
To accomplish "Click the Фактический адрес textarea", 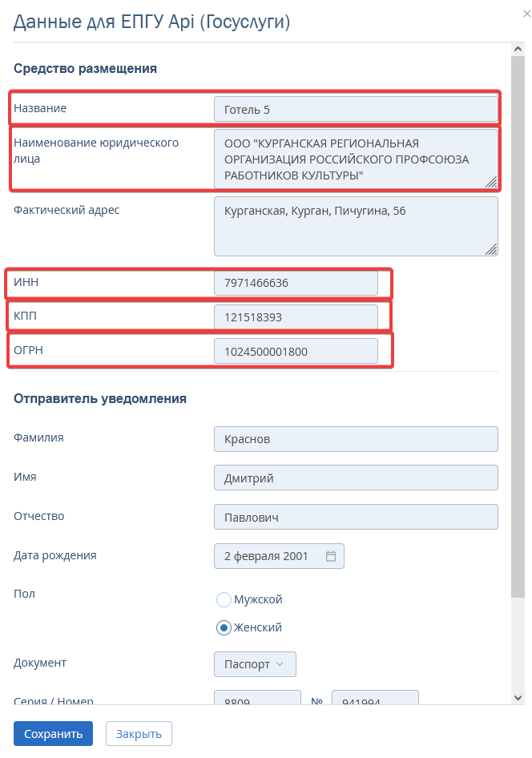I will click(x=356, y=226).
